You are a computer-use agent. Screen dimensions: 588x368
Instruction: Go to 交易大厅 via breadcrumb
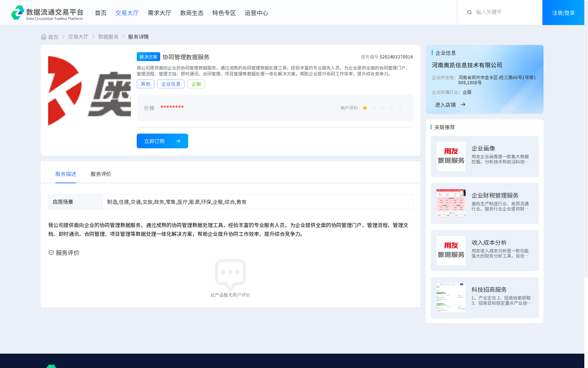[78, 37]
